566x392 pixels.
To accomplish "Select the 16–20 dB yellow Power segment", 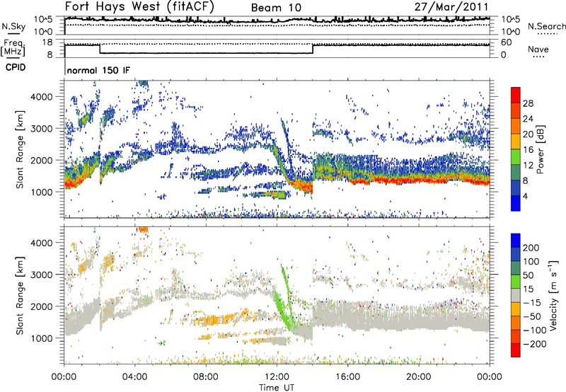I will coord(516,142).
